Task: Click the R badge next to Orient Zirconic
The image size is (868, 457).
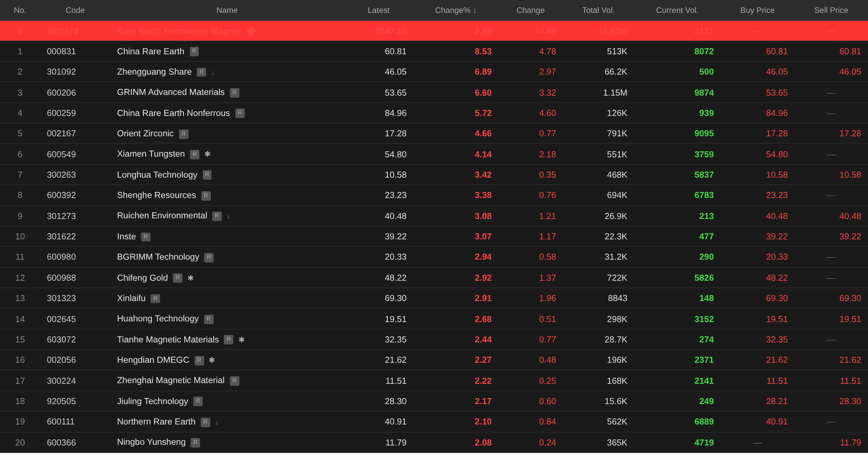Action: (x=184, y=134)
